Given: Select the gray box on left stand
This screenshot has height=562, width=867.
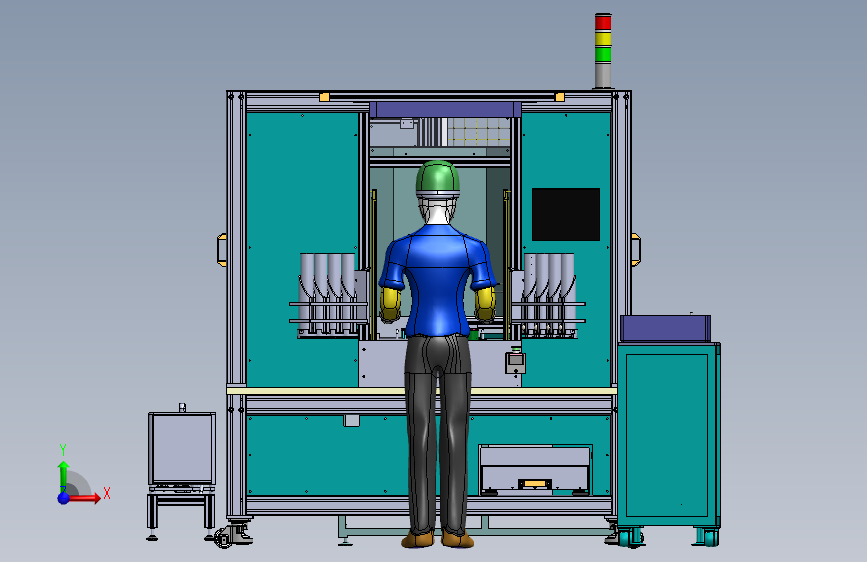Looking at the screenshot, I should click(x=182, y=449).
